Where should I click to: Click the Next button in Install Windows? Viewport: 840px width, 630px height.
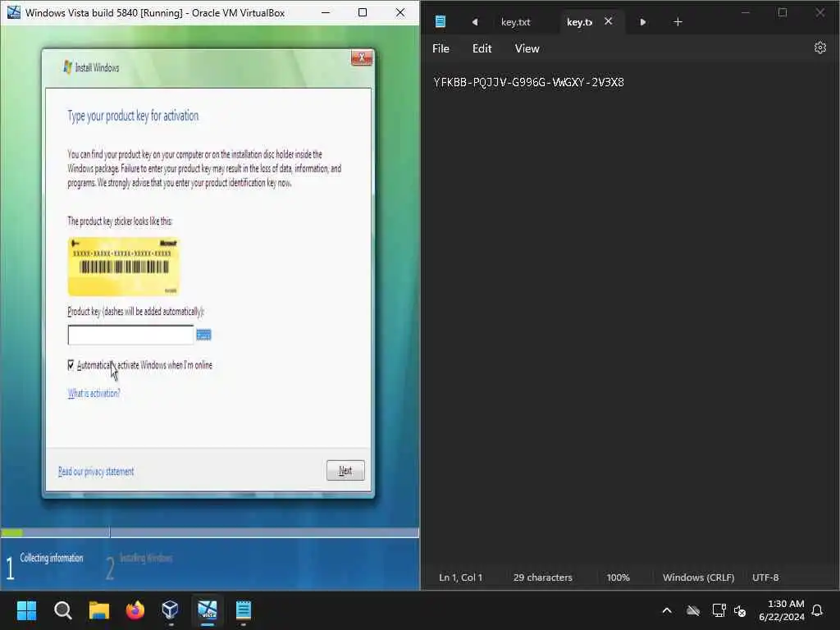[345, 470]
